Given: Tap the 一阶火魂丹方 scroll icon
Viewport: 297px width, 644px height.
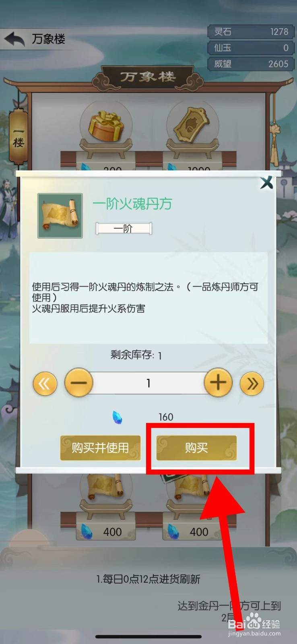Looking at the screenshot, I should click(60, 216).
